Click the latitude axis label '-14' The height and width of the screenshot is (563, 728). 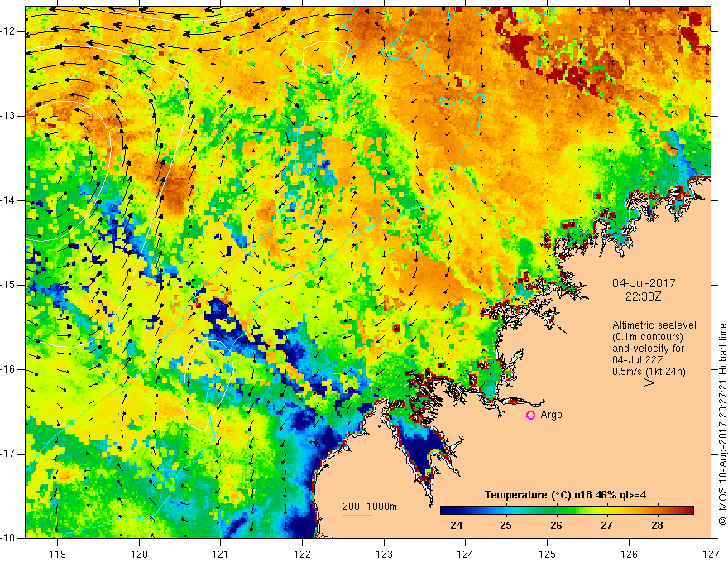point(8,200)
